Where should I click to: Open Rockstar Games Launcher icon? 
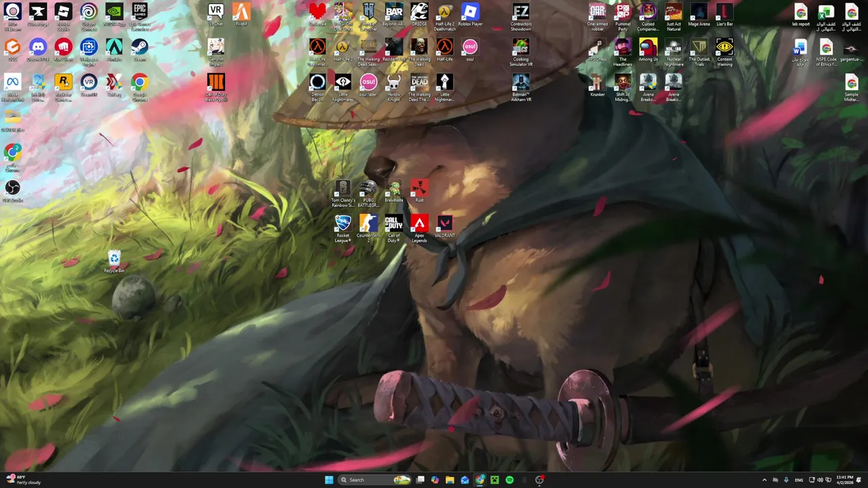tap(63, 87)
